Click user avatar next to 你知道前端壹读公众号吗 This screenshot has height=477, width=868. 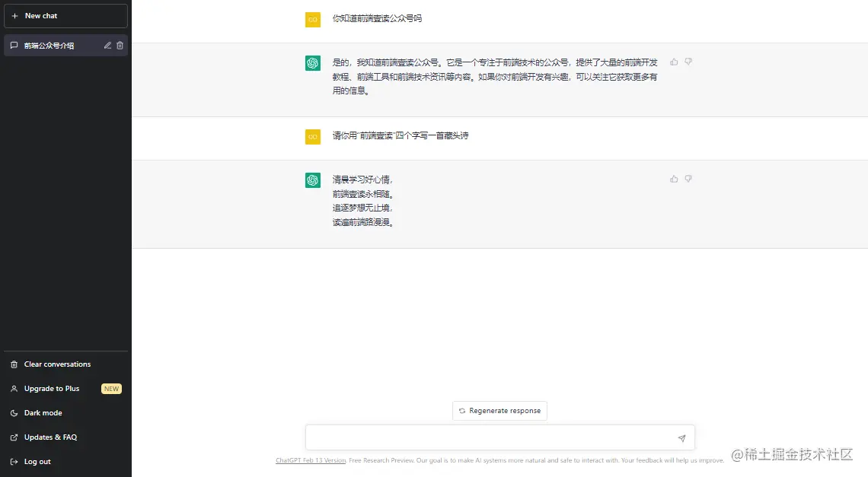(x=313, y=19)
